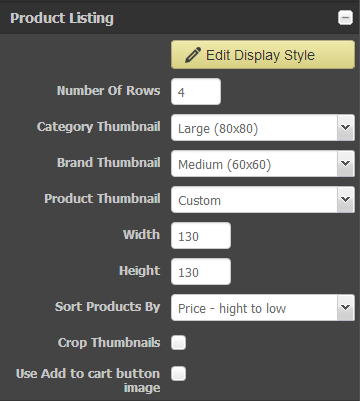The width and height of the screenshot is (360, 401).
Task: Focus the Height field containing 130
Action: (201, 272)
